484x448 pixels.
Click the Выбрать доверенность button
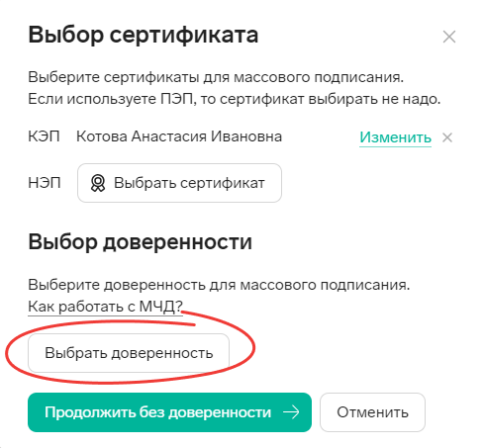pyautogui.click(x=129, y=353)
